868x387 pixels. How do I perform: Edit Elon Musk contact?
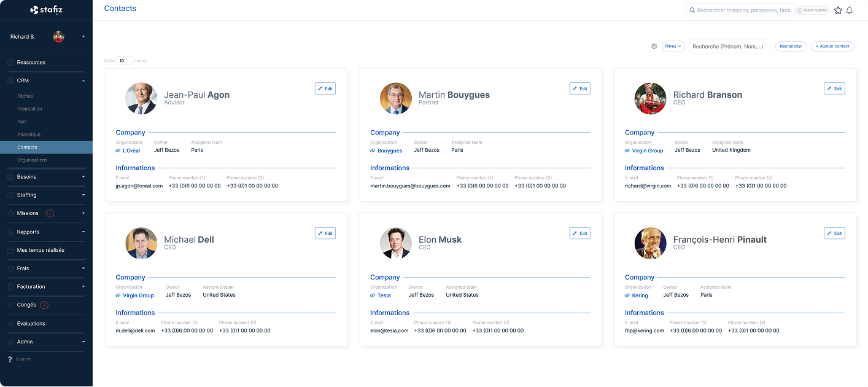click(x=580, y=233)
